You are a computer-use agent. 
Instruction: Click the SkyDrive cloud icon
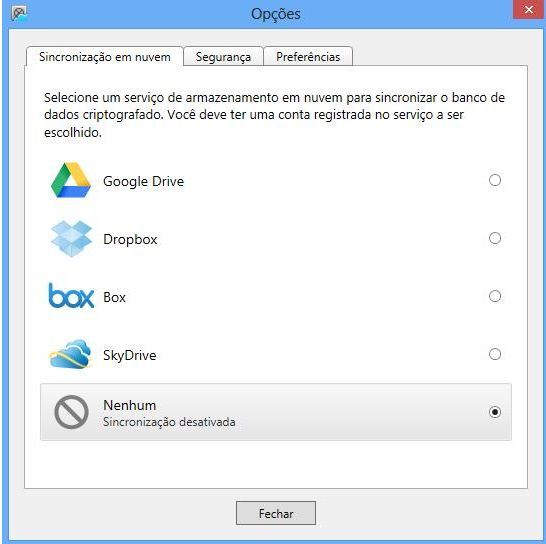coord(71,354)
